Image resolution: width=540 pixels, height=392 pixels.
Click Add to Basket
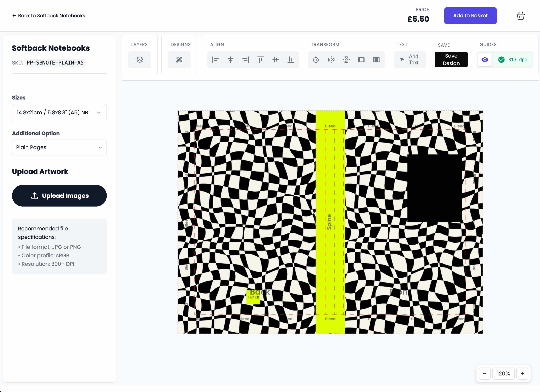click(470, 15)
